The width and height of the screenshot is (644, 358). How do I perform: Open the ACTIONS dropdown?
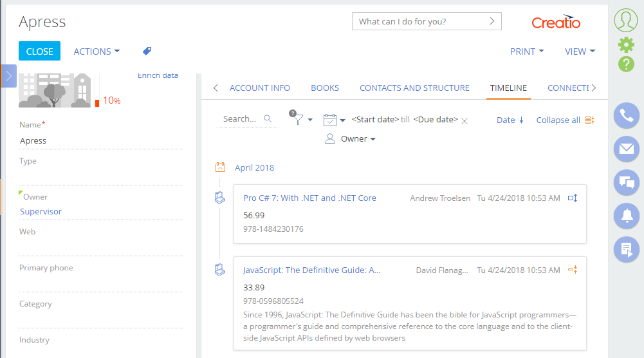click(x=97, y=52)
